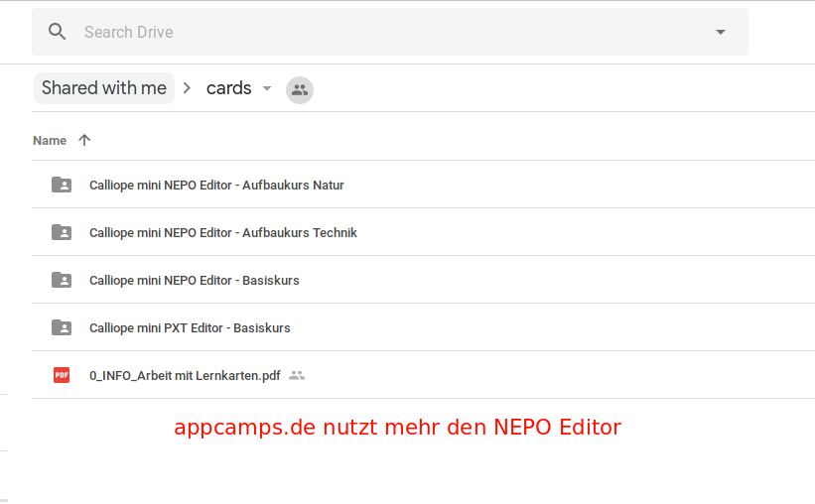The image size is (815, 504).
Task: Select Calliope mini NEPO Editor - Aufbaukurs Natur
Action: point(216,185)
